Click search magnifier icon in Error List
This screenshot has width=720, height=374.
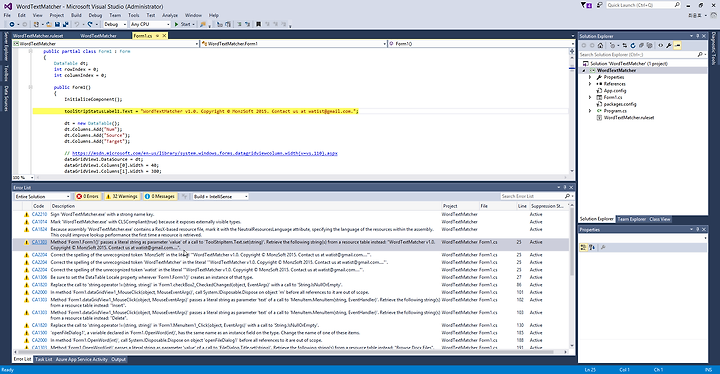pos(567,196)
